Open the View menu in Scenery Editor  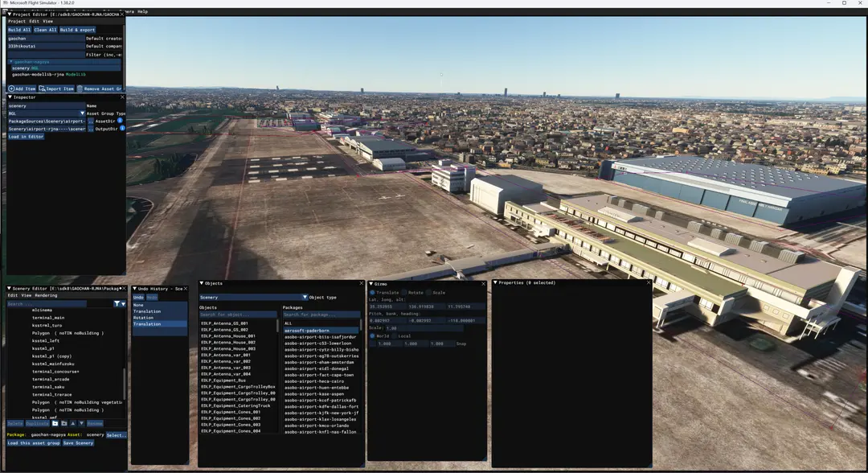coord(26,295)
